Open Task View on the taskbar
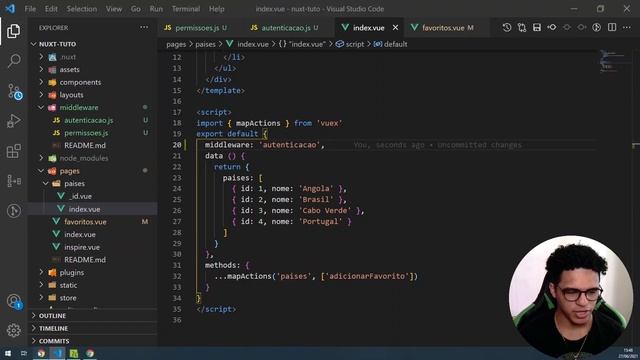Viewport: 640px width, 360px height. [24, 353]
